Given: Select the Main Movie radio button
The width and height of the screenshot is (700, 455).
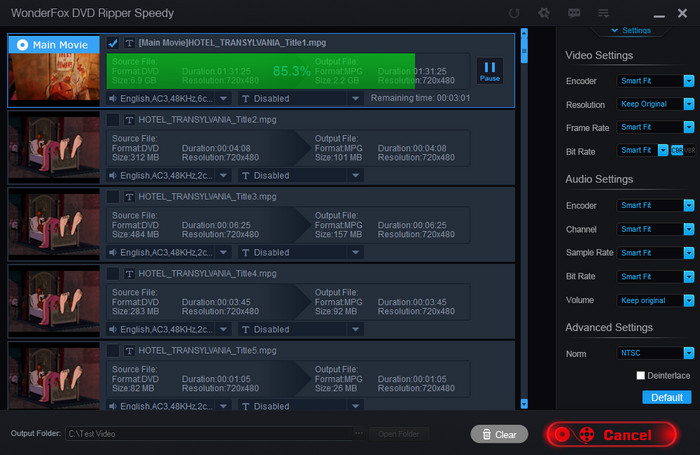Looking at the screenshot, I should (22, 45).
